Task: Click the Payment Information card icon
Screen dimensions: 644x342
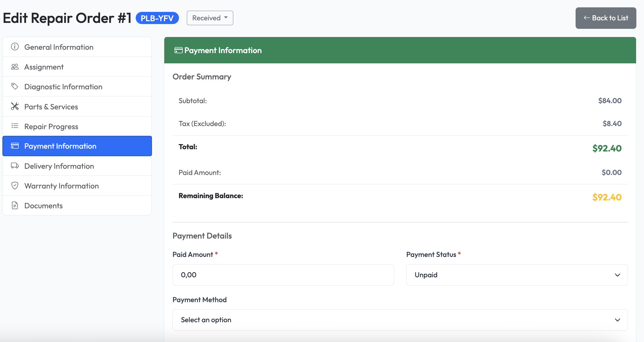Action: 15,146
